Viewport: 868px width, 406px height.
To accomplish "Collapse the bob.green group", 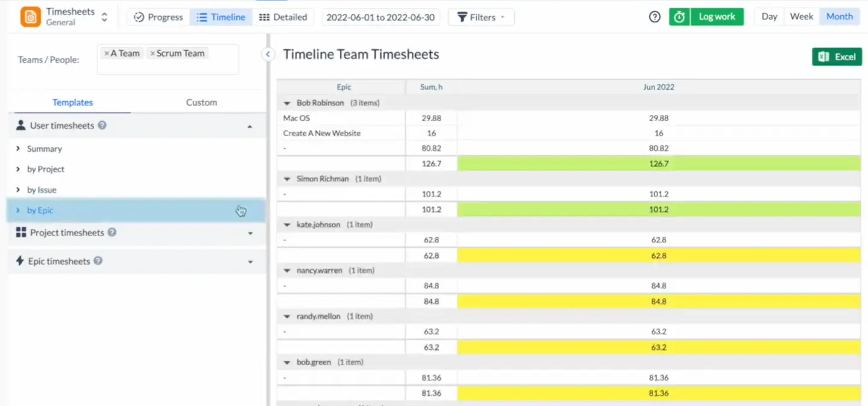I will click(287, 362).
